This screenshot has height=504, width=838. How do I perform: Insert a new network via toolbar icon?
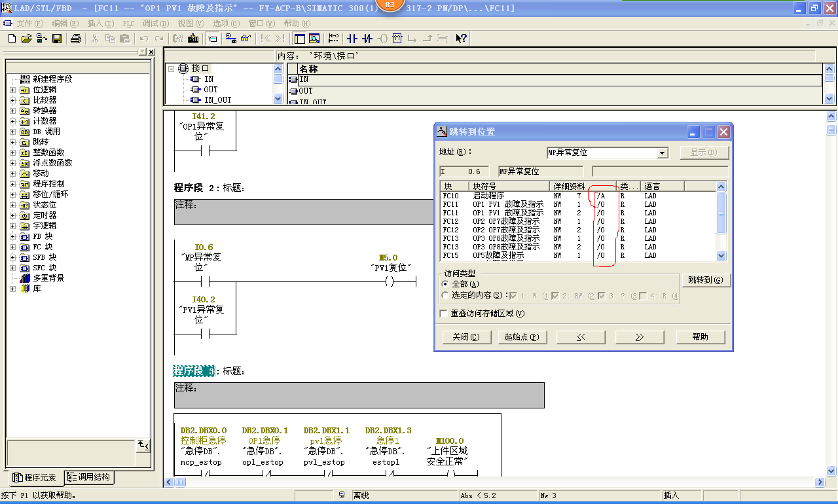[x=334, y=39]
